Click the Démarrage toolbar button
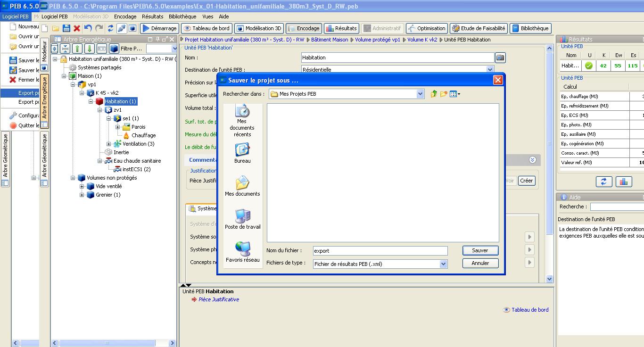The width and height of the screenshot is (644, 347). (159, 28)
